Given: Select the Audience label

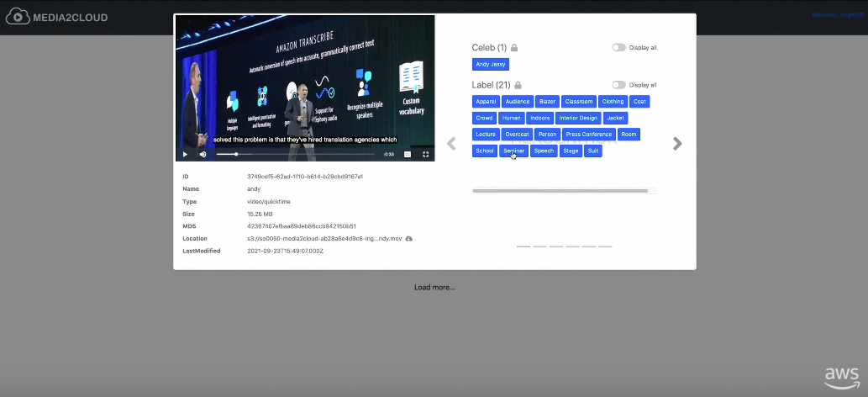Looking at the screenshot, I should 518,102.
